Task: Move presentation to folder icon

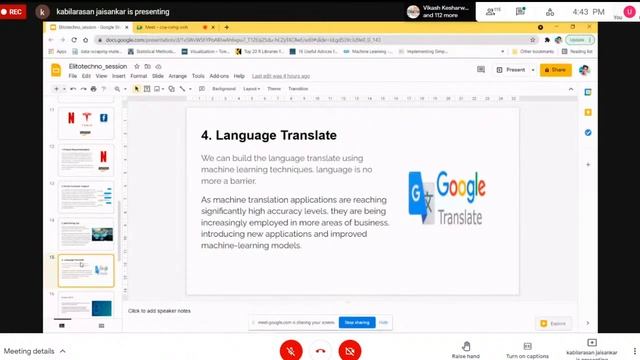Action: 147,66
